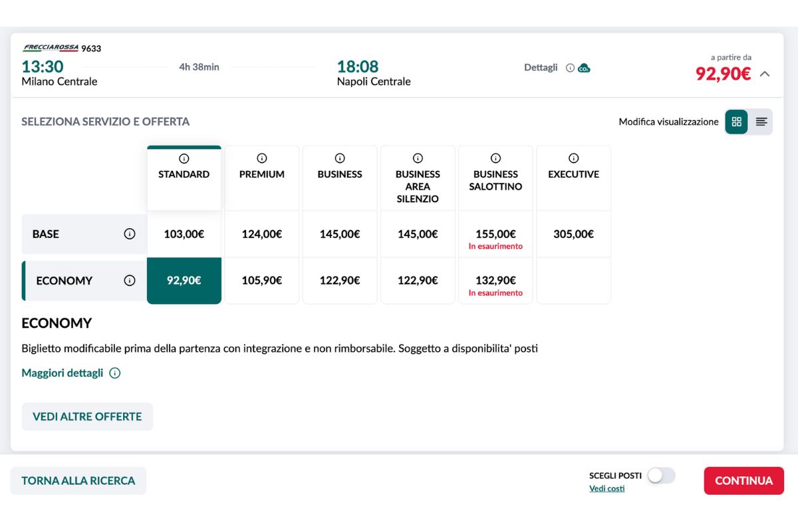Enable the Scegli Posti toggle switch
The width and height of the screenshot is (798, 532).
(661, 475)
